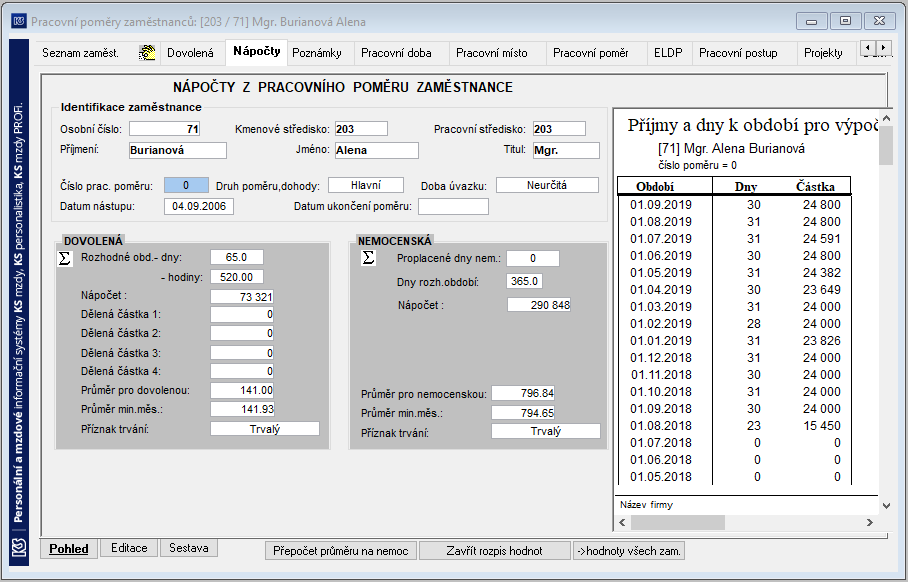The image size is (908, 582).
Task: Open the Pracovní poměr tab
Action: (591, 53)
